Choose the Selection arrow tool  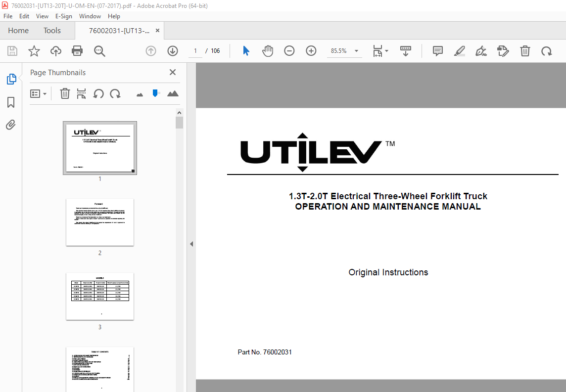click(246, 51)
